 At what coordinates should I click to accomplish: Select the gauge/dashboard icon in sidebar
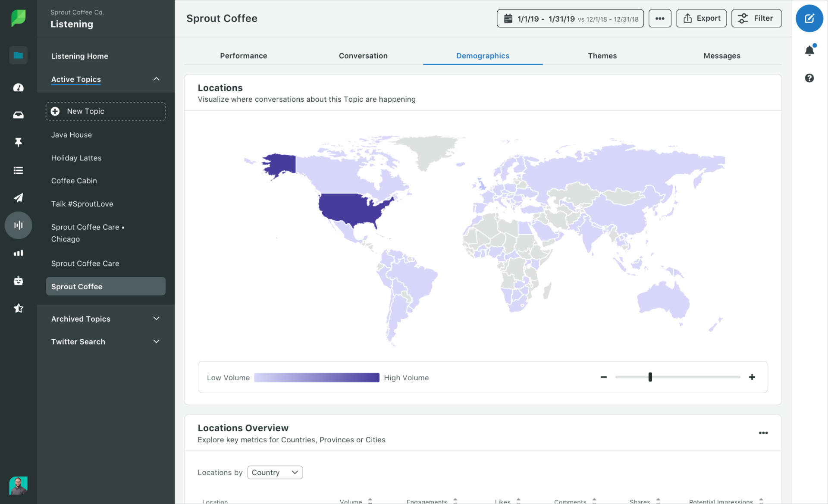18,88
